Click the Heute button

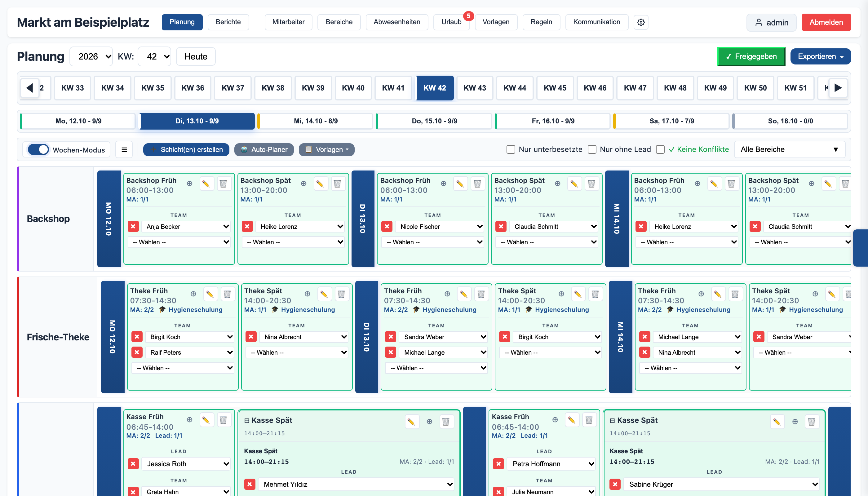click(x=196, y=56)
